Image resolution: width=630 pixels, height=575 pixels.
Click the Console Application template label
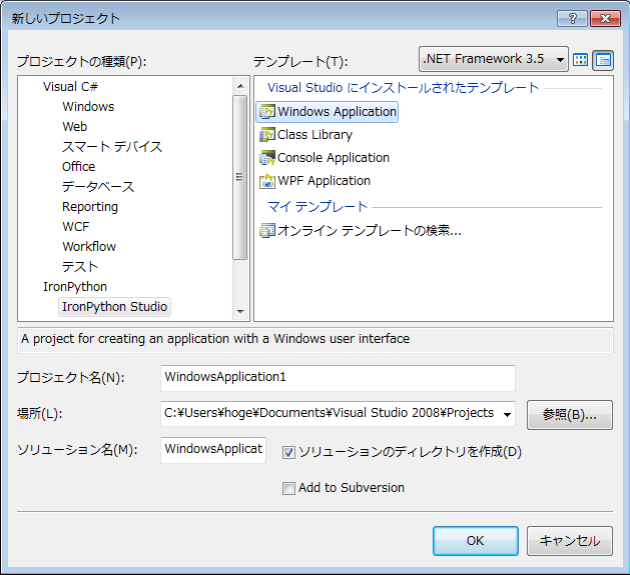pyautogui.click(x=333, y=158)
